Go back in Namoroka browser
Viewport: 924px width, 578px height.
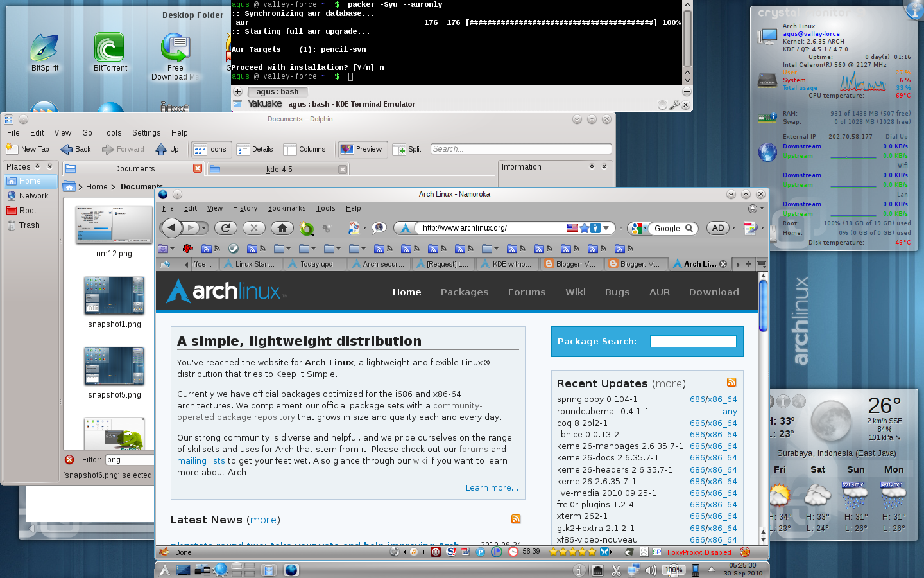pyautogui.click(x=171, y=227)
